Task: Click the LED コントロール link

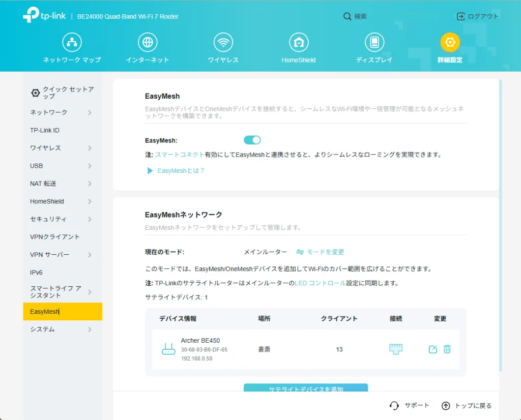Action: (321, 283)
